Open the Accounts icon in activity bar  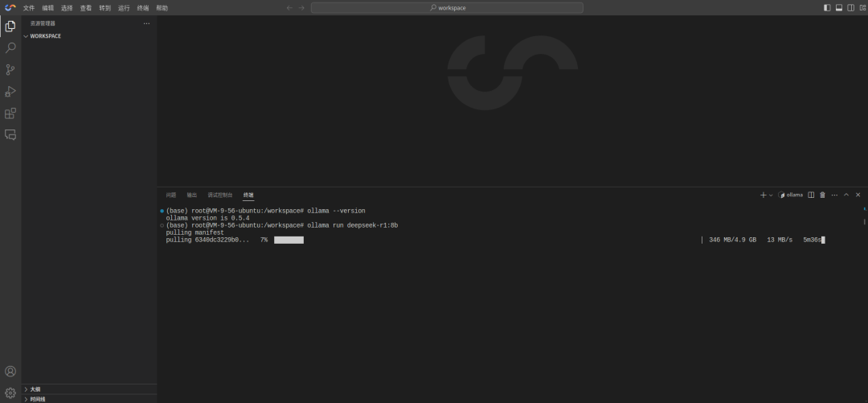[10, 372]
